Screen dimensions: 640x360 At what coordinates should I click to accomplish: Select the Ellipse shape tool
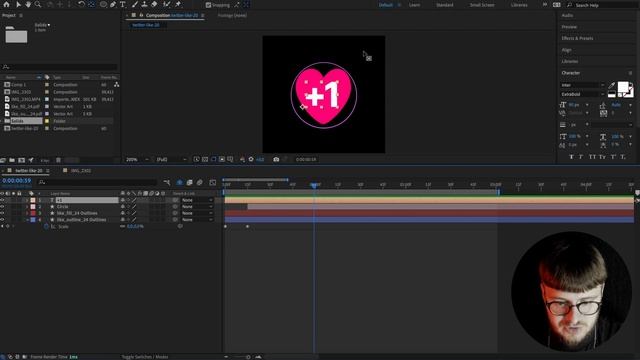tap(103, 4)
